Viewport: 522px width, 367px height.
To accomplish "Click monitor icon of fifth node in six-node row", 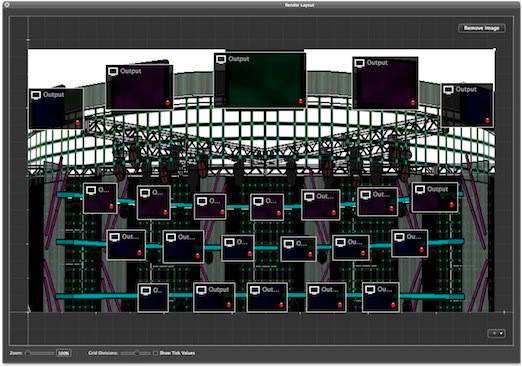I will click(340, 242).
